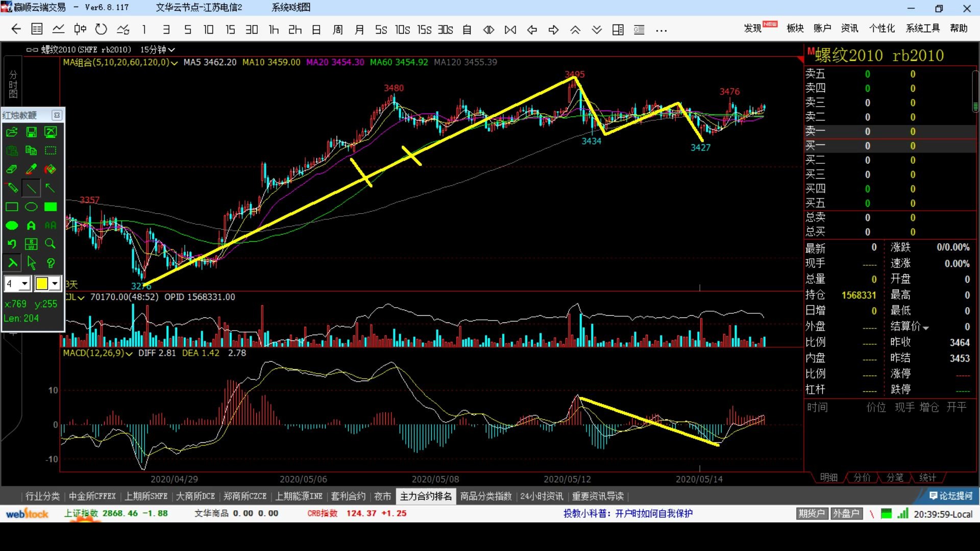This screenshot has height=551, width=980.
Task: Select the filled rectangle tool
Action: (x=51, y=207)
